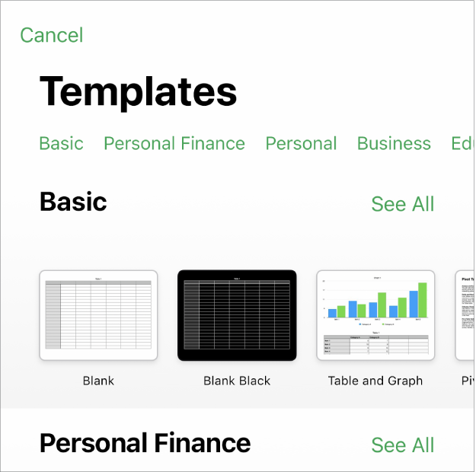Viewport: 476px width, 472px height.
Task: Click the Blank template name label
Action: (x=98, y=381)
